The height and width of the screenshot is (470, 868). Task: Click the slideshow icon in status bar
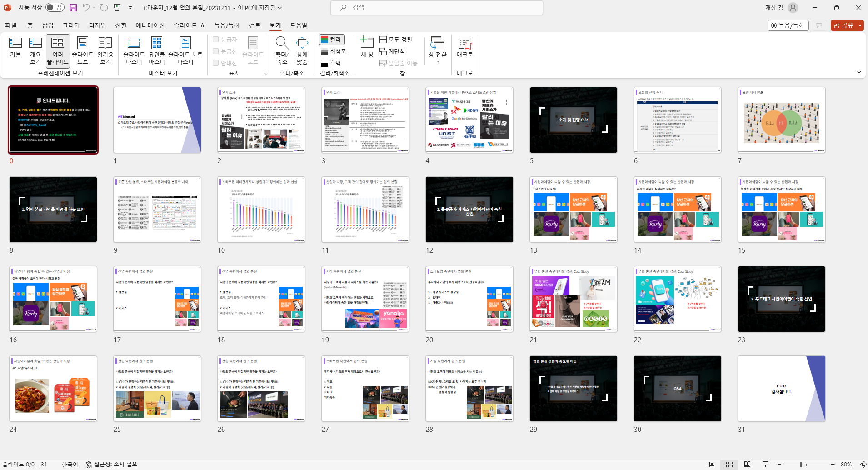pos(766,464)
